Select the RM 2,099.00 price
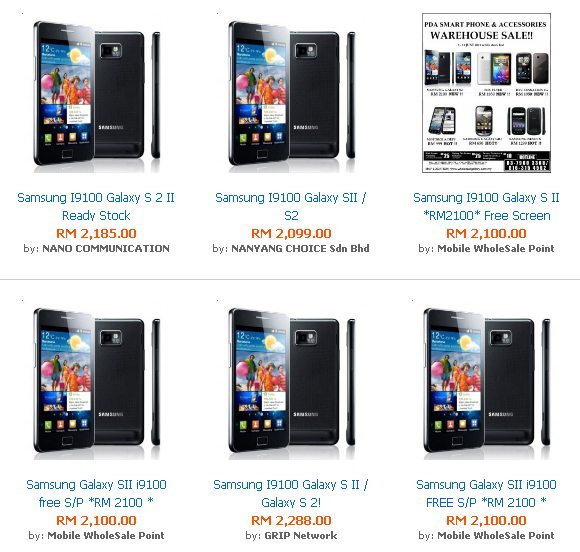 pyautogui.click(x=291, y=233)
